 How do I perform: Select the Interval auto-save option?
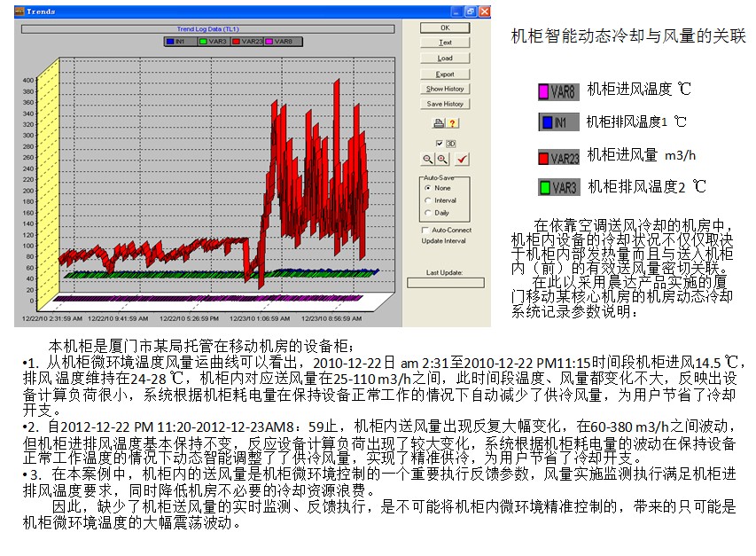tap(428, 200)
